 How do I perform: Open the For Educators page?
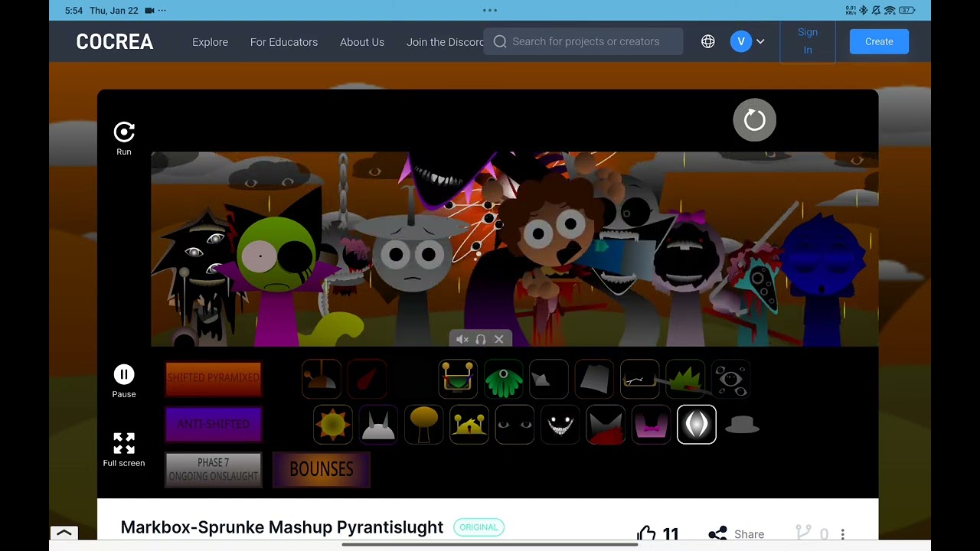(x=284, y=42)
